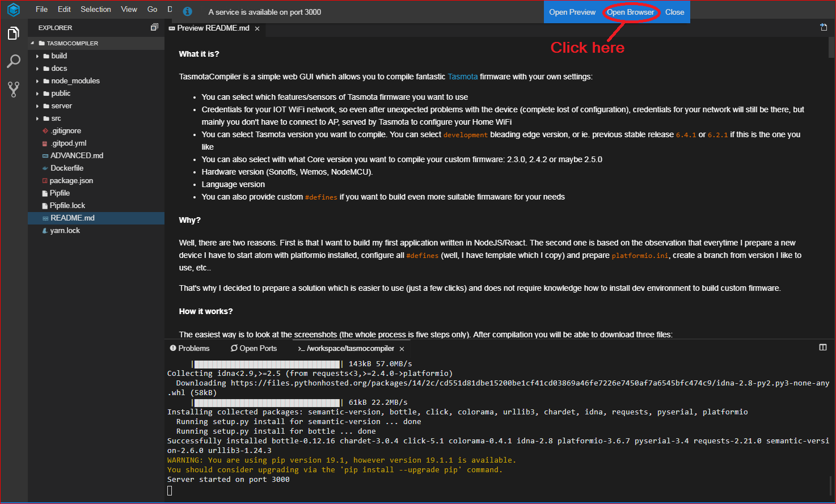The height and width of the screenshot is (504, 836).
Task: Click the Open Browser button
Action: tap(631, 12)
